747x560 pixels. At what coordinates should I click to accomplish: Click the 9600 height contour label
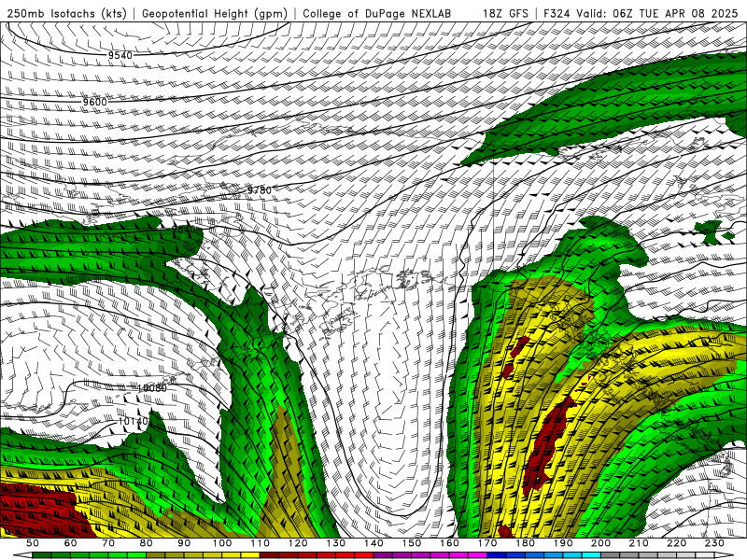pyautogui.click(x=95, y=103)
